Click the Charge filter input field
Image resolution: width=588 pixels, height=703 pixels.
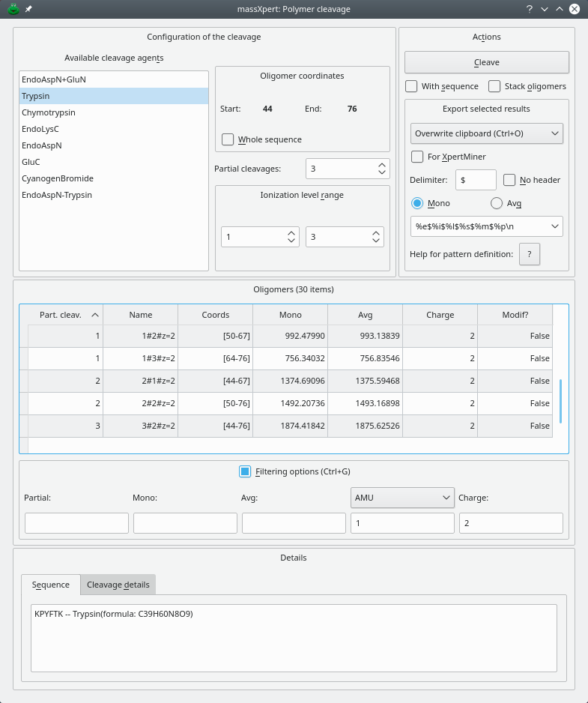point(511,523)
